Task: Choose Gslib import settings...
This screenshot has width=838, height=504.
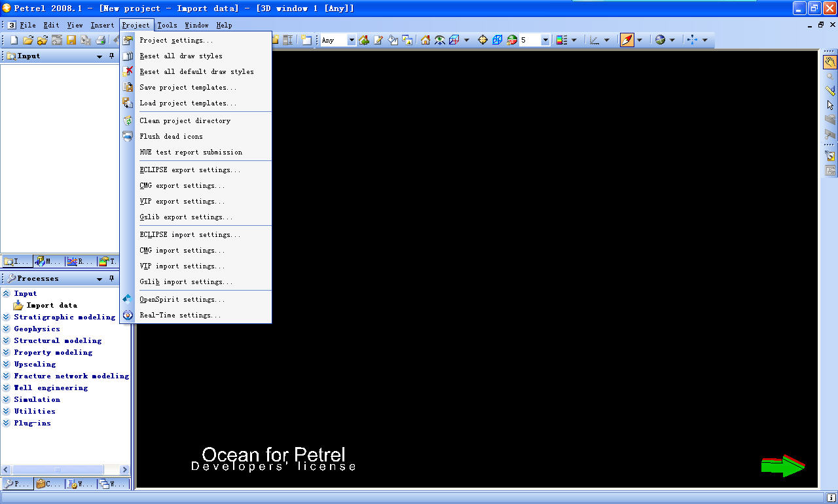Action: click(x=196, y=281)
